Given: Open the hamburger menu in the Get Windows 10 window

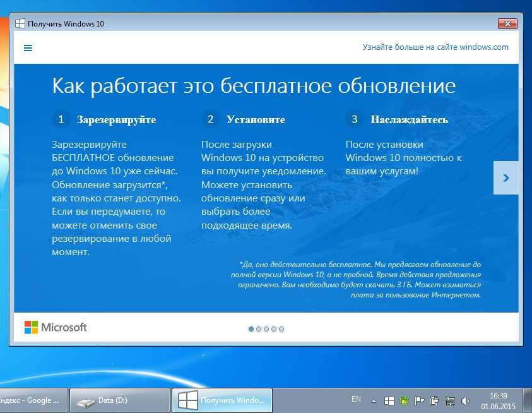Looking at the screenshot, I should click(x=28, y=48).
